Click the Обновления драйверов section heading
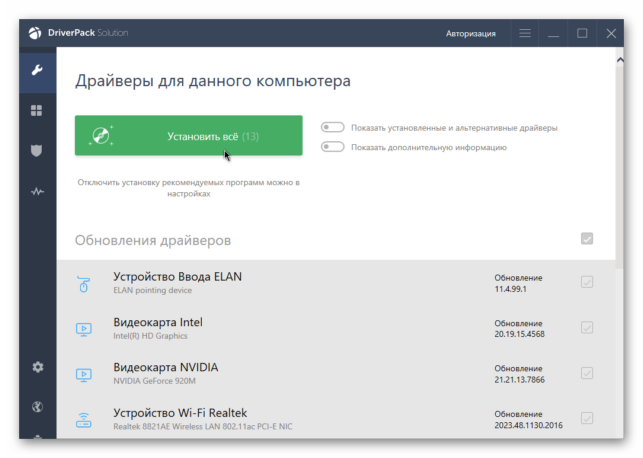The width and height of the screenshot is (643, 458). [153, 240]
